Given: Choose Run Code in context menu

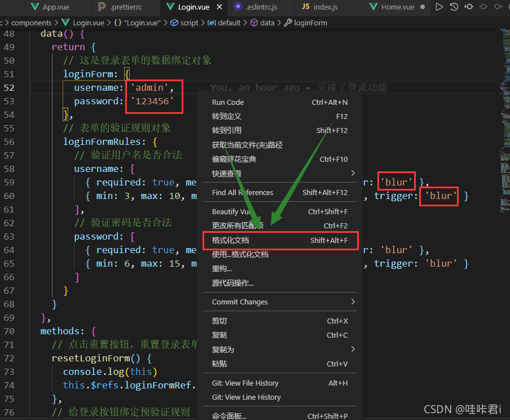Looking at the screenshot, I should tap(280, 103).
